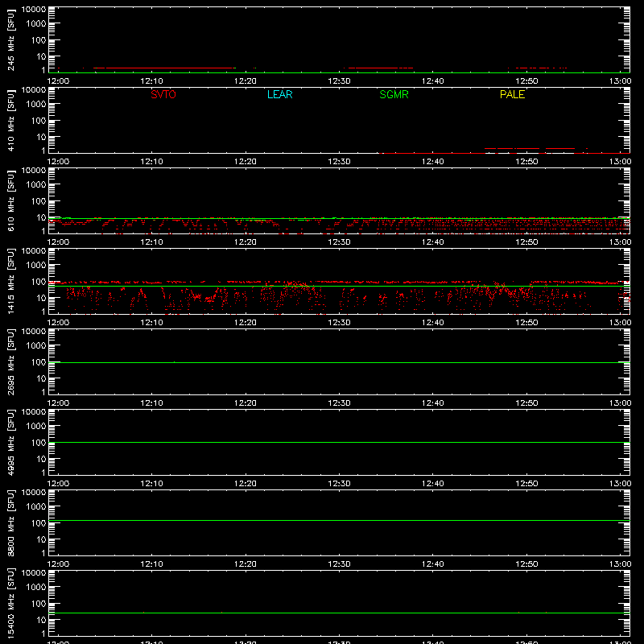Click 12:40 time label below 410 MHz plot

coord(433,162)
